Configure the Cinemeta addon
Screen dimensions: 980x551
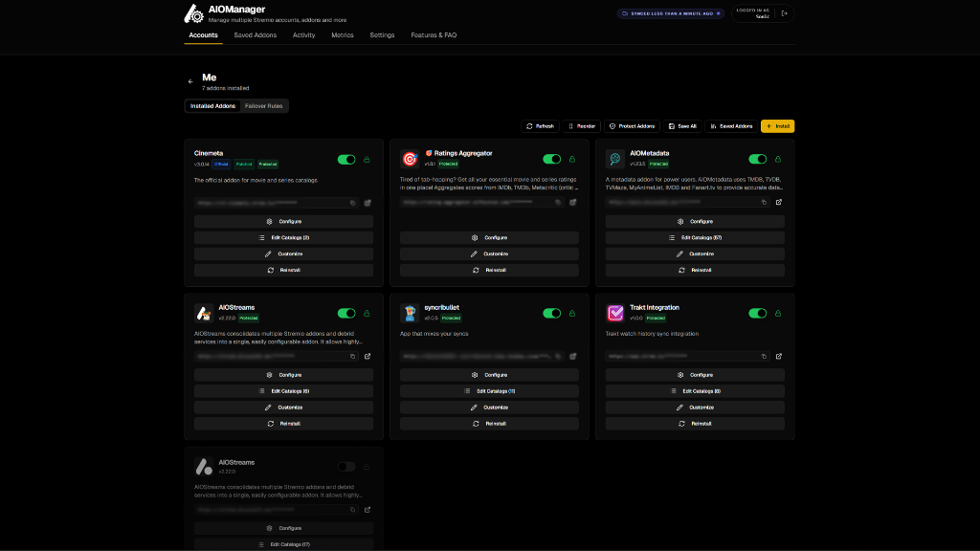coord(283,222)
